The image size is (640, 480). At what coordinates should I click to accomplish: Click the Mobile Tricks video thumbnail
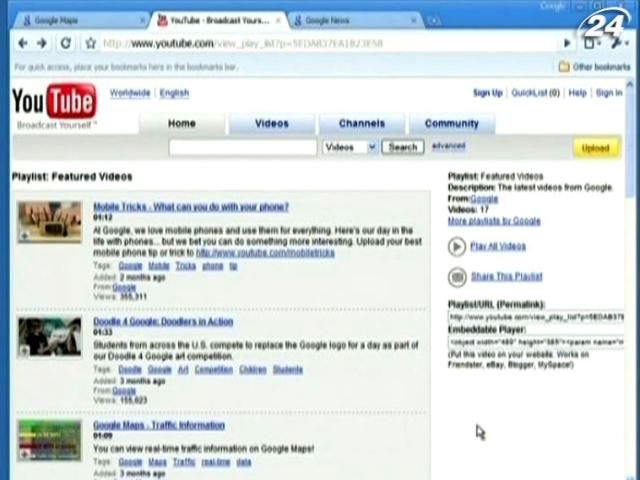pyautogui.click(x=49, y=222)
